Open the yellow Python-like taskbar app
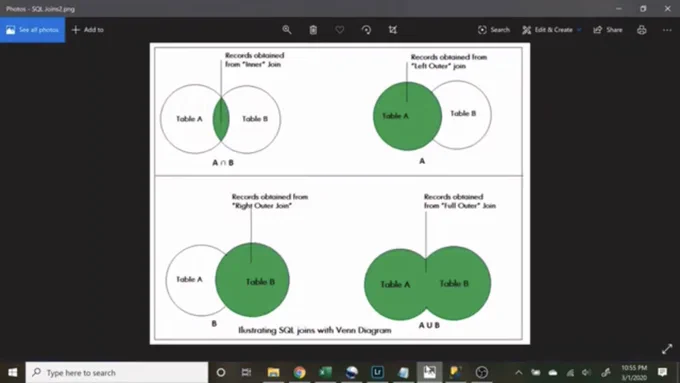The image size is (680, 383). pos(455,372)
